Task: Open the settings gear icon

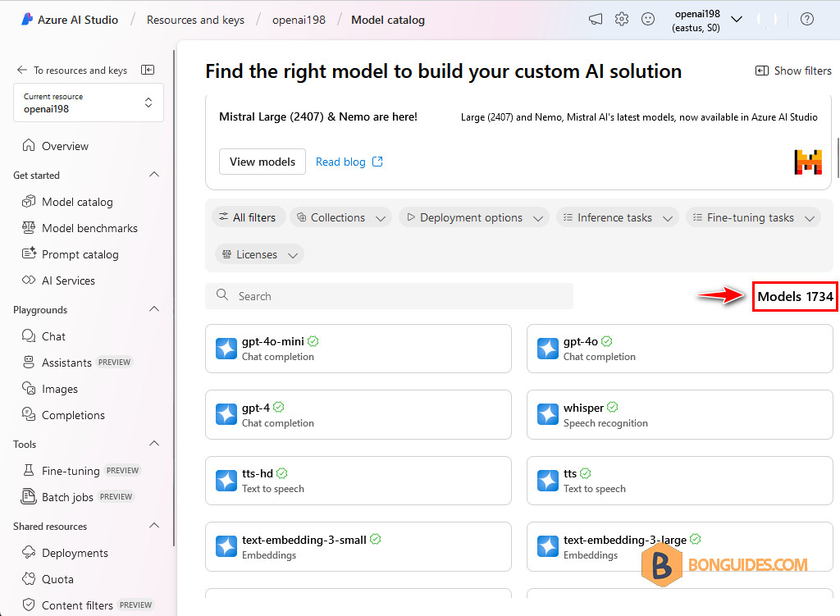Action: 622,20
